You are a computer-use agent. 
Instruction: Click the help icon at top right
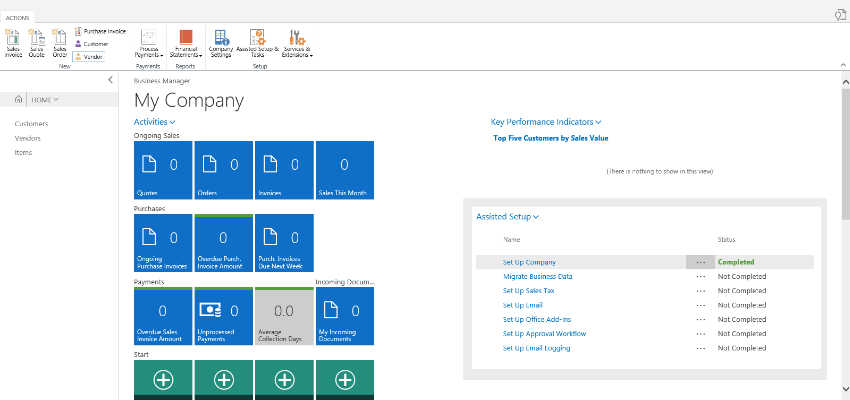click(x=841, y=15)
